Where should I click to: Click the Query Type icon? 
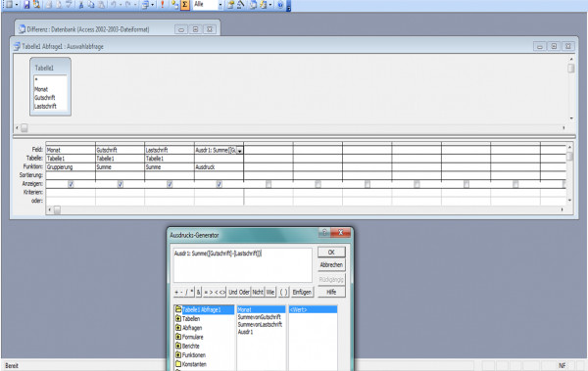click(145, 5)
